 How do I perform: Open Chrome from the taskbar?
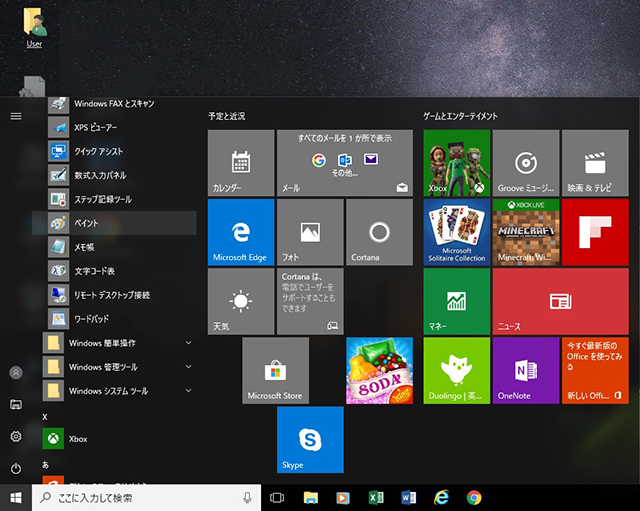[x=474, y=497]
